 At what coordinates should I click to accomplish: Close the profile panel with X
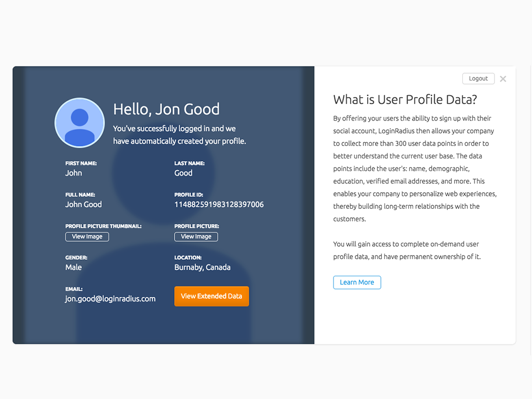pos(503,79)
